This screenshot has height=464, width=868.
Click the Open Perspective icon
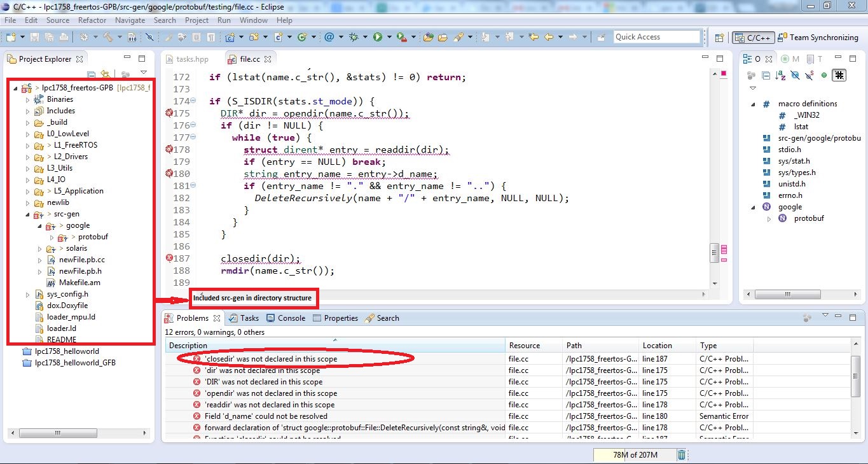(x=719, y=38)
